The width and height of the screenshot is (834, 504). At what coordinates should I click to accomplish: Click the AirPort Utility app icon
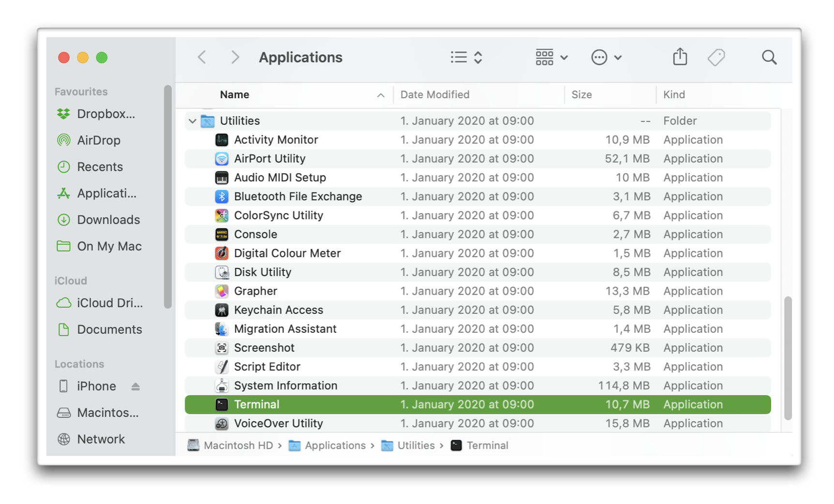222,159
